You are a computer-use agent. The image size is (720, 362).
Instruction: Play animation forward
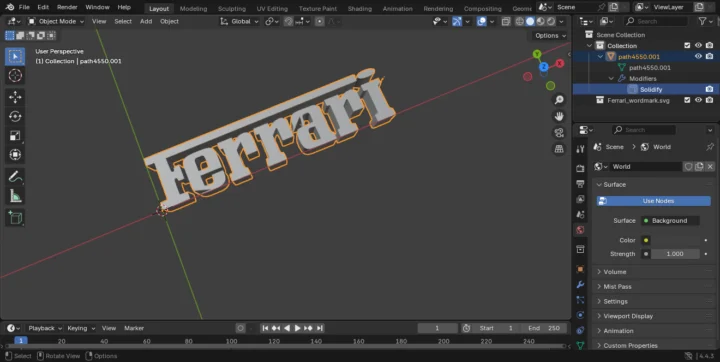tap(298, 328)
